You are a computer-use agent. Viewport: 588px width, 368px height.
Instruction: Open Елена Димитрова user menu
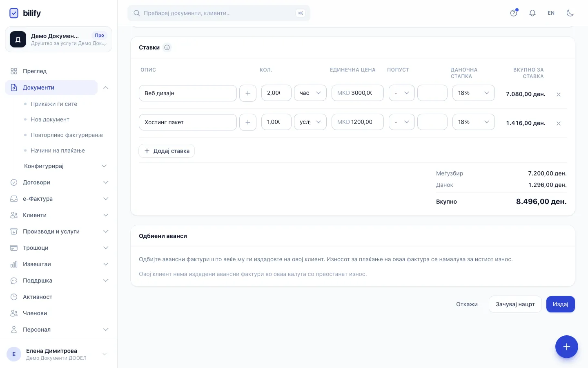(58, 354)
